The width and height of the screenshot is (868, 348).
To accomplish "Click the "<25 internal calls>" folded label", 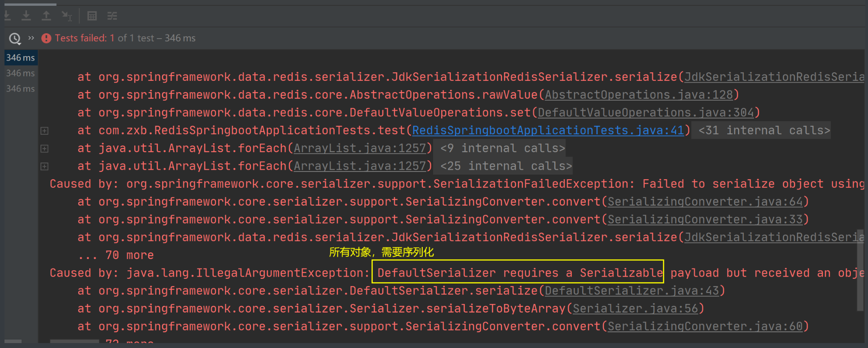I will 503,166.
